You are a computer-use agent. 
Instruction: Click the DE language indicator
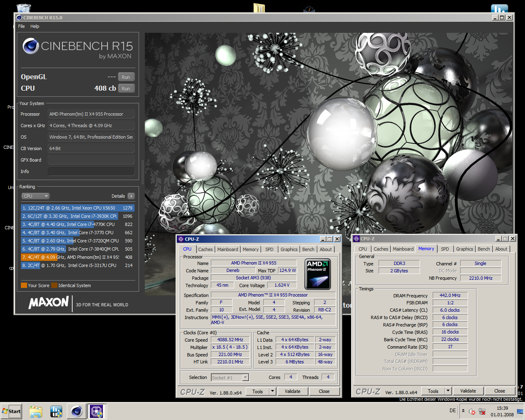pyautogui.click(x=452, y=411)
